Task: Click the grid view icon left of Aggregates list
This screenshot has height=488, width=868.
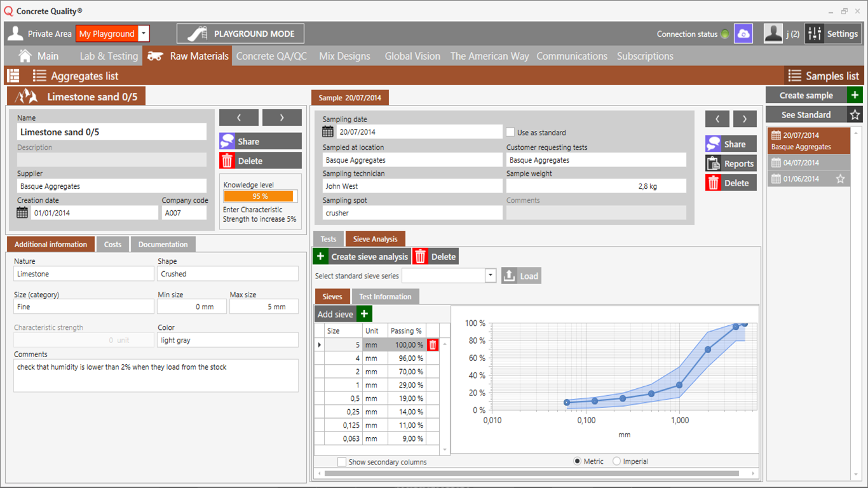Action: 13,76
